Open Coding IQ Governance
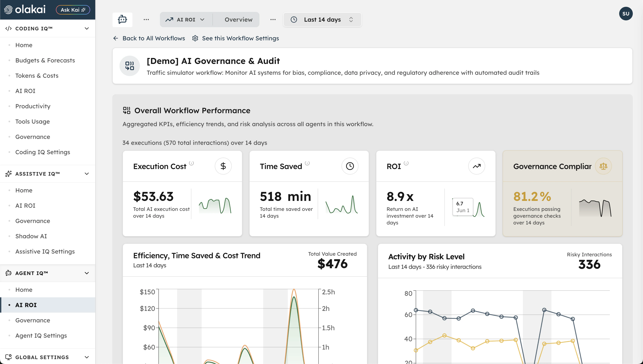This screenshot has width=643, height=364. click(x=33, y=137)
